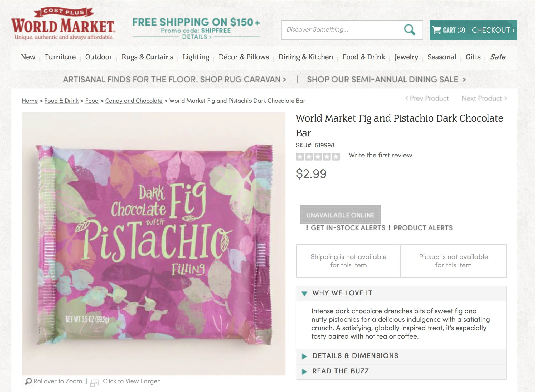Click the View Larger expand icon
The height and width of the screenshot is (392, 535).
[x=94, y=383]
